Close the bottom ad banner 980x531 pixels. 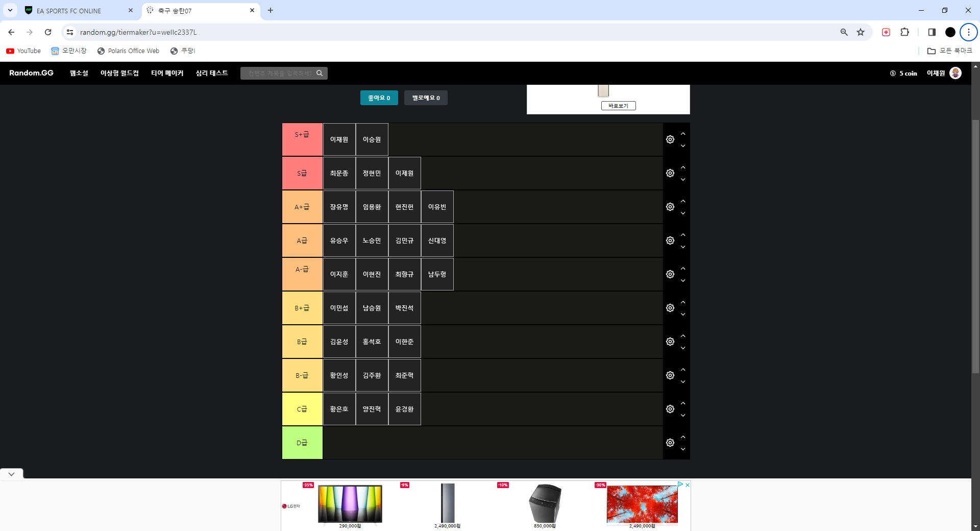coord(688,485)
